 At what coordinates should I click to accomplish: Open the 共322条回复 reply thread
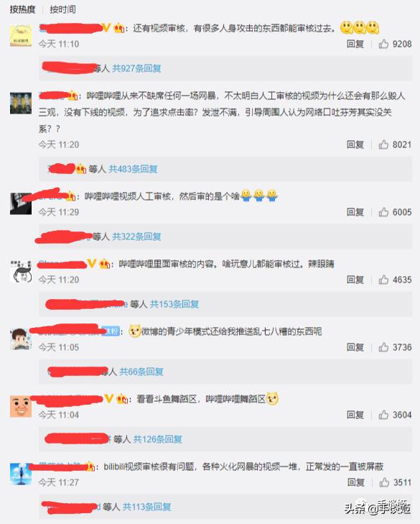coord(136,236)
